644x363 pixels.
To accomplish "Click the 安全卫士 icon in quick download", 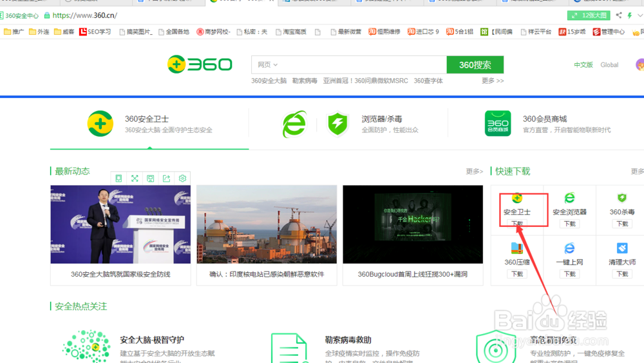I will pos(517,199).
